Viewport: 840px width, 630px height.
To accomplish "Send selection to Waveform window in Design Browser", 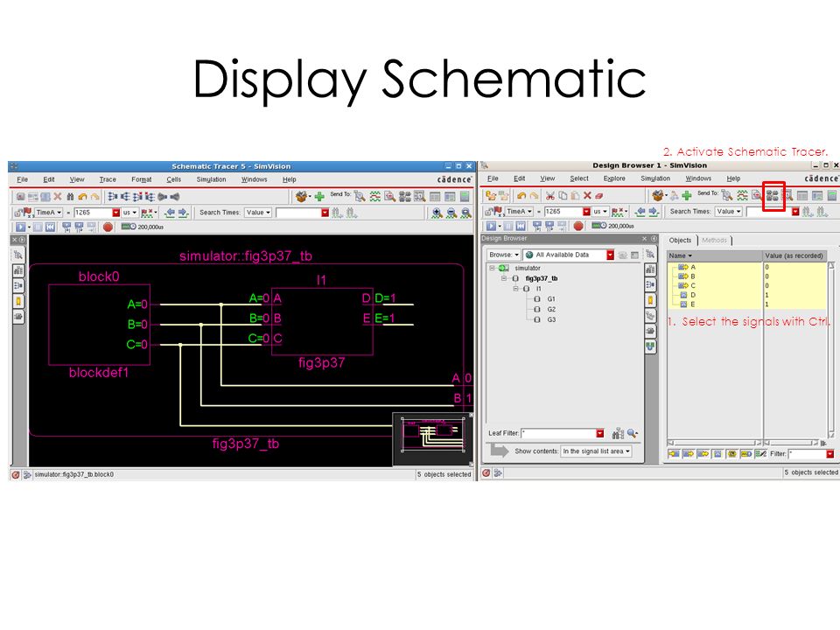I will [x=742, y=195].
